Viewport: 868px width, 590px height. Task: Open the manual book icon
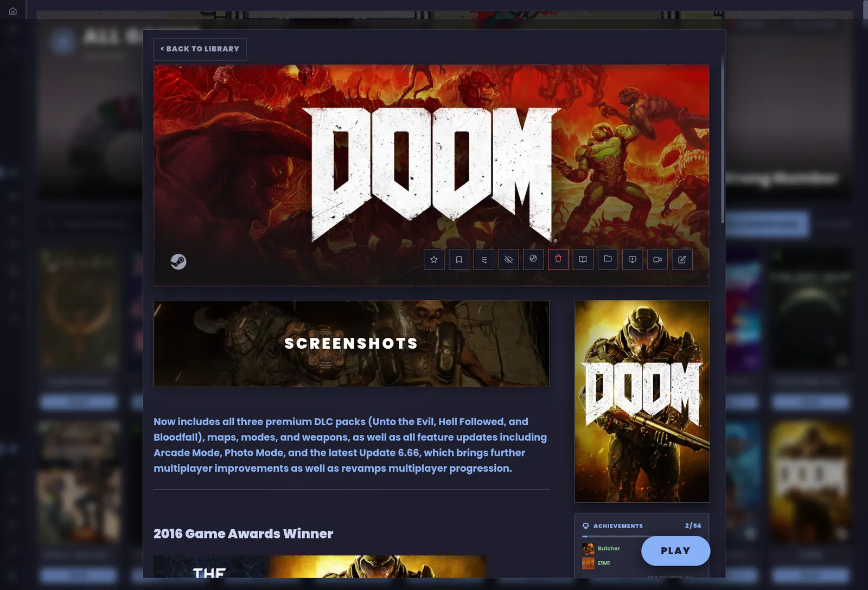583,260
